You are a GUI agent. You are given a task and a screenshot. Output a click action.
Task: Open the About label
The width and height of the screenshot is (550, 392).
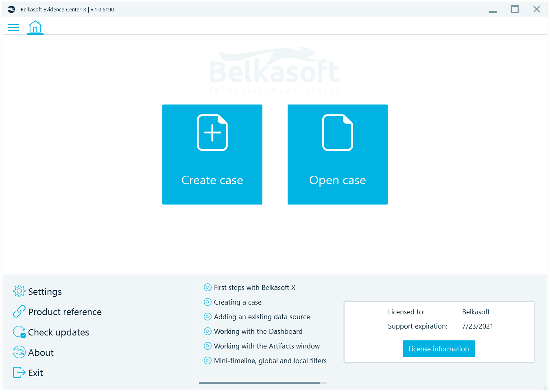[41, 353]
